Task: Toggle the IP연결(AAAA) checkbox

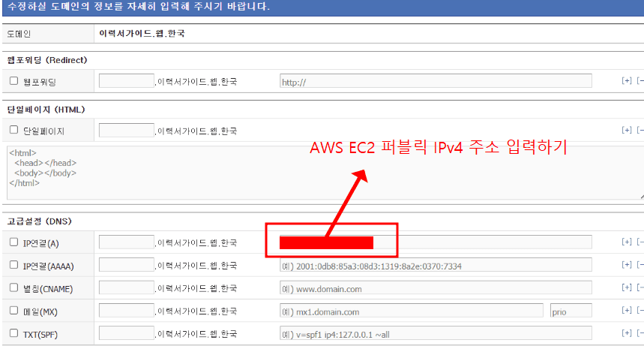Action: point(13,266)
